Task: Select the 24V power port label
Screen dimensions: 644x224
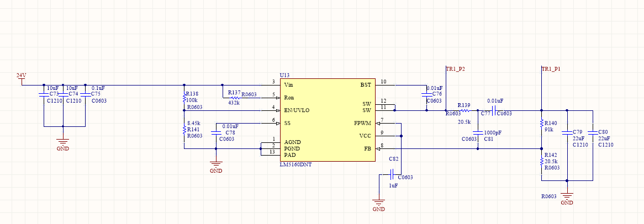Action: click(21, 76)
